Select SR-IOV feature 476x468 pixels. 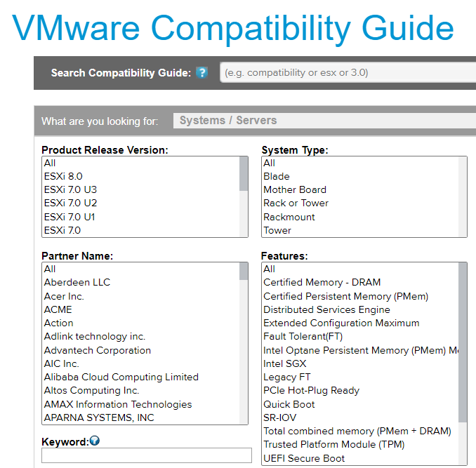(x=360, y=417)
